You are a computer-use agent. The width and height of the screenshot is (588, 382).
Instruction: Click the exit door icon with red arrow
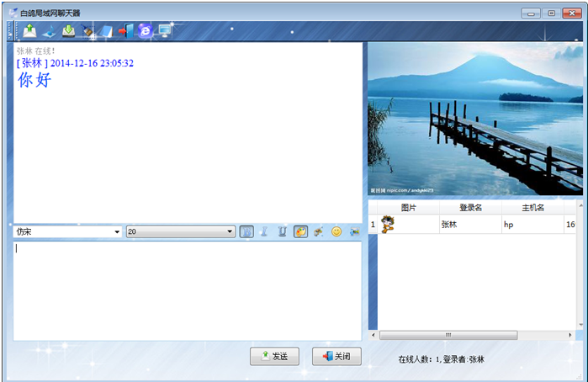[x=126, y=31]
